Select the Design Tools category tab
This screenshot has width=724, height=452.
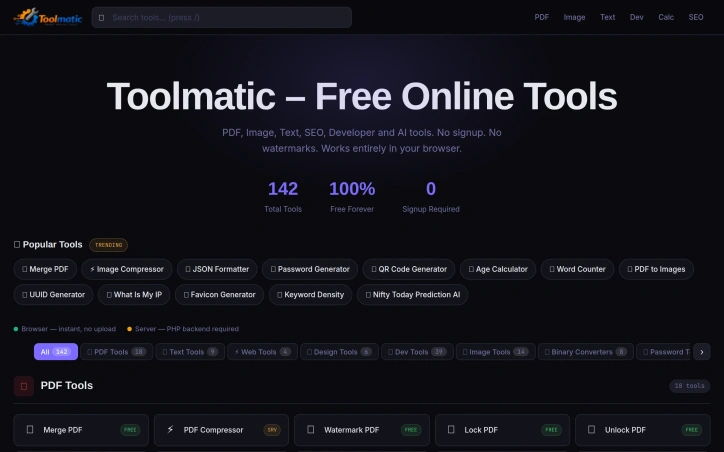339,352
